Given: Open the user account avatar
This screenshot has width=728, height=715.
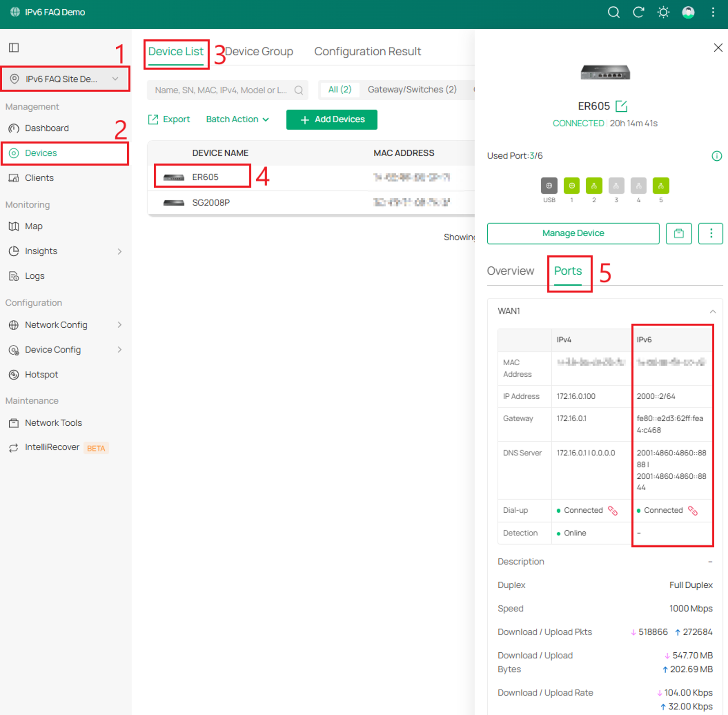Looking at the screenshot, I should click(x=688, y=12).
